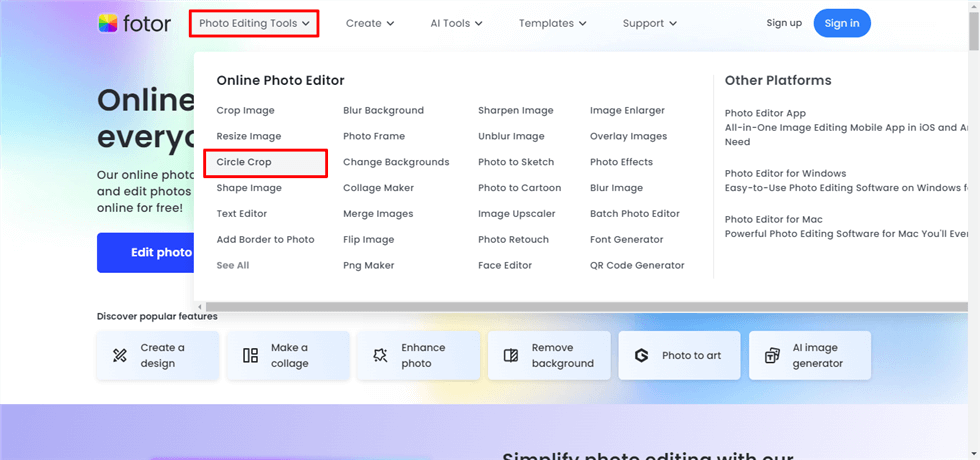
Task: Click the Fotor colorful logo icon
Action: (108, 23)
